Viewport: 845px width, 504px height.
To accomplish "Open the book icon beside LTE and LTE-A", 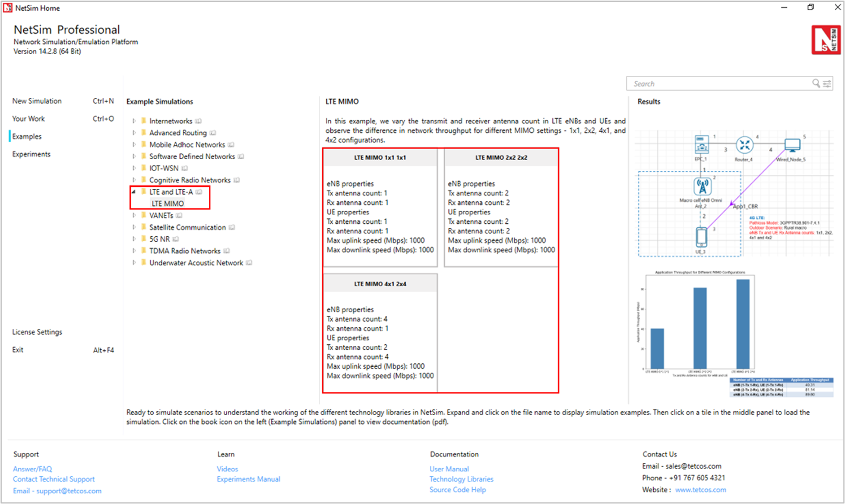I will pyautogui.click(x=199, y=192).
